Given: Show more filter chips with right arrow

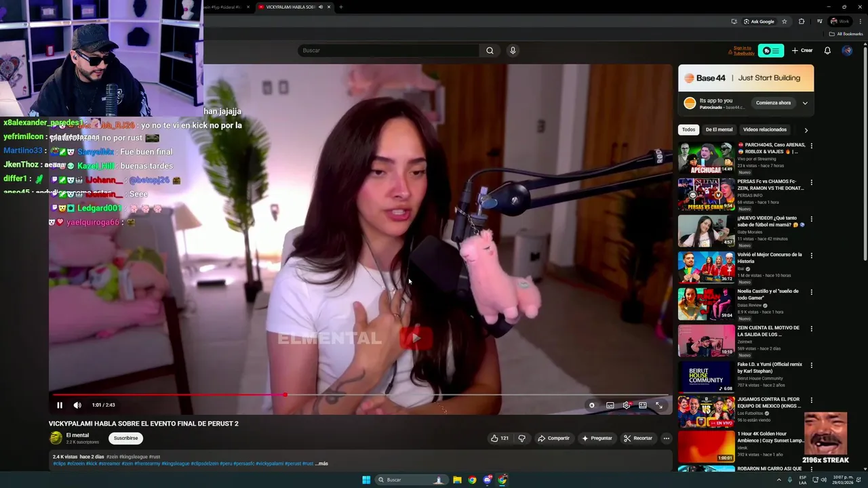Looking at the screenshot, I should point(806,129).
